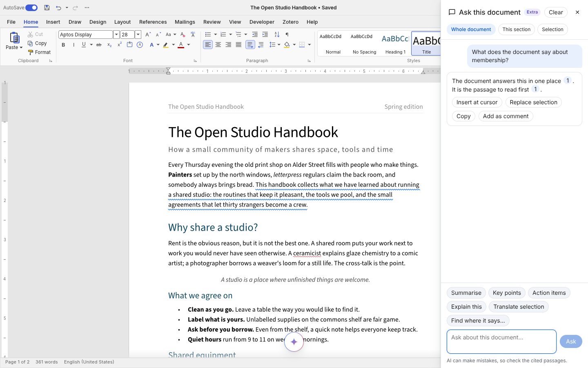Select the This section scope chip

tap(517, 29)
